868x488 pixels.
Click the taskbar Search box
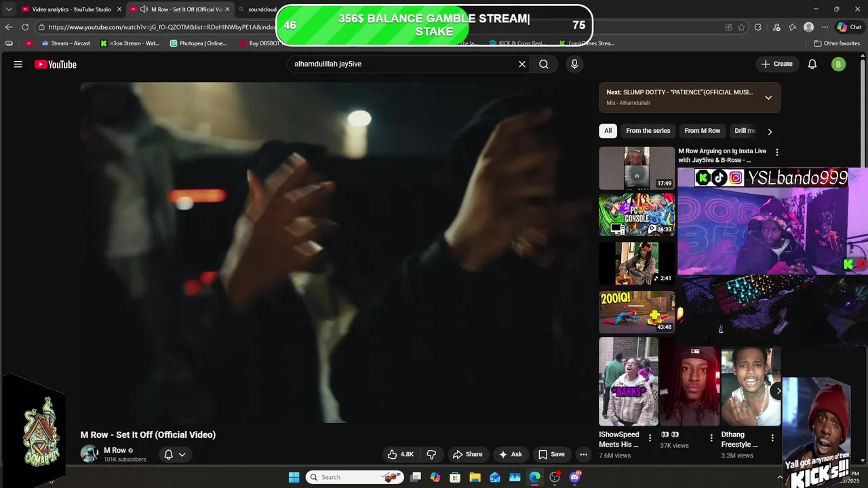coord(353,477)
